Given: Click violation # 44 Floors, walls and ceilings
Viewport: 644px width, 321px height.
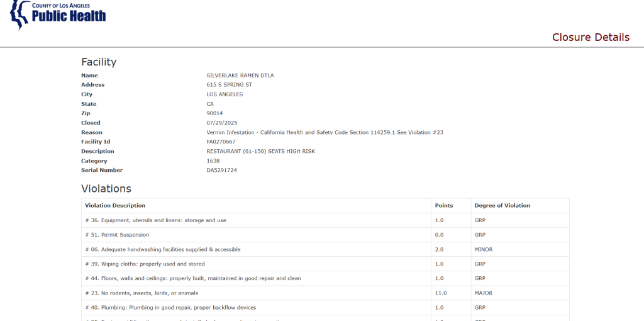Looking at the screenshot, I should [x=193, y=278].
